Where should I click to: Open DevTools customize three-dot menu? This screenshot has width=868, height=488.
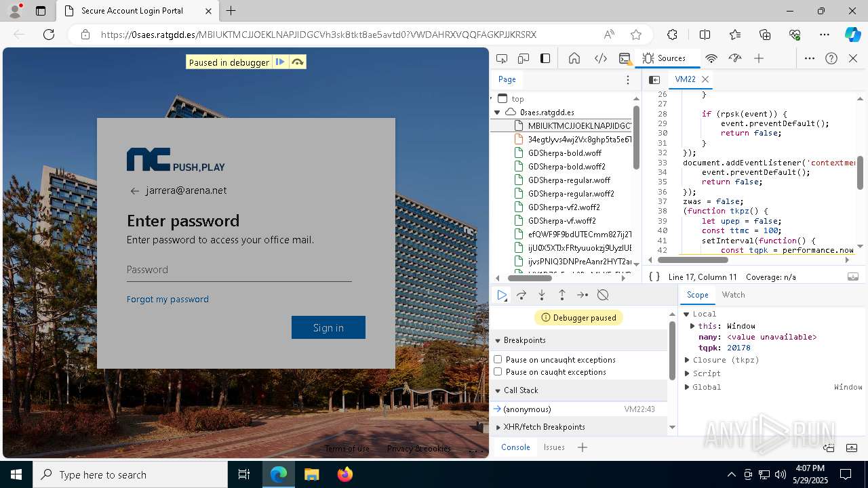click(x=810, y=58)
